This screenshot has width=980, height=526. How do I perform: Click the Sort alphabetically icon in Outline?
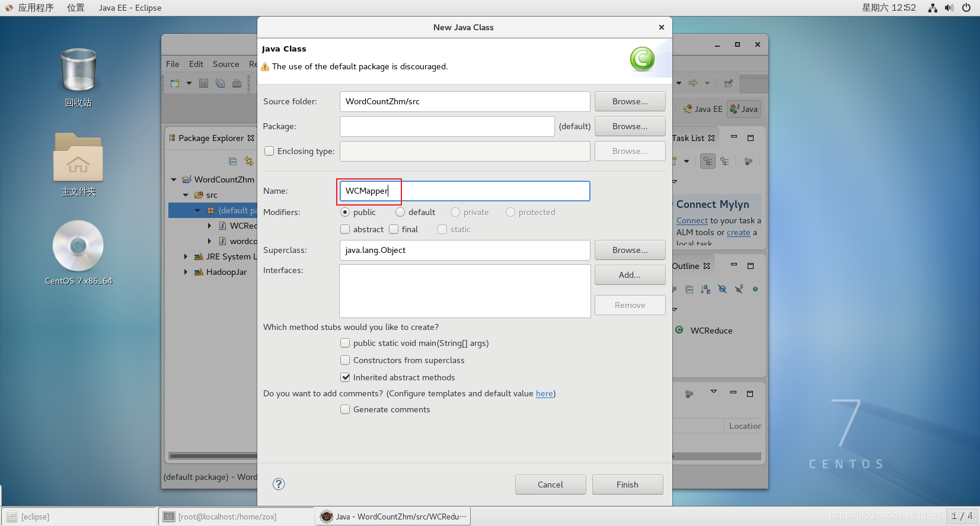coord(706,289)
